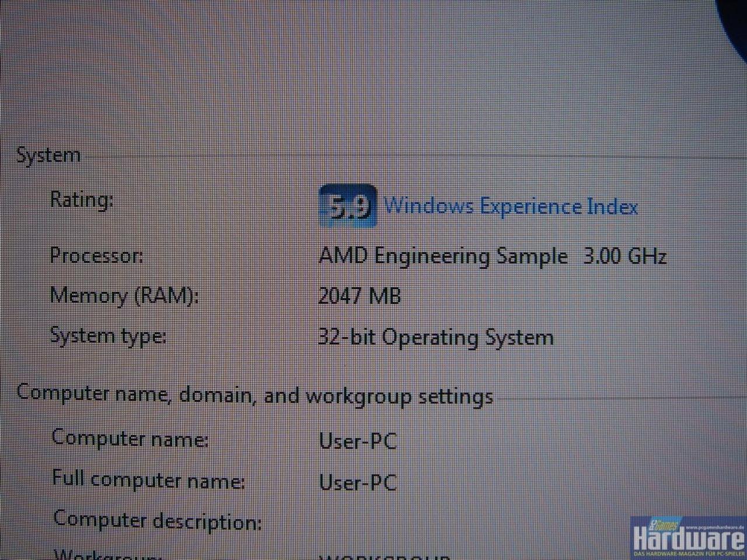Select the cut-off WORKGROUP value text
Screen dimensions: 747x560
(x=385, y=555)
